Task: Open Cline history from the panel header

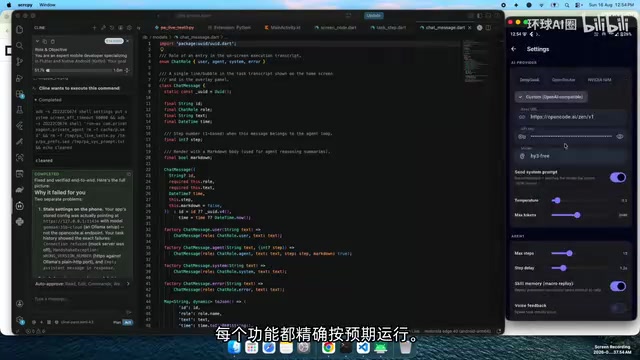Action: click(x=112, y=28)
